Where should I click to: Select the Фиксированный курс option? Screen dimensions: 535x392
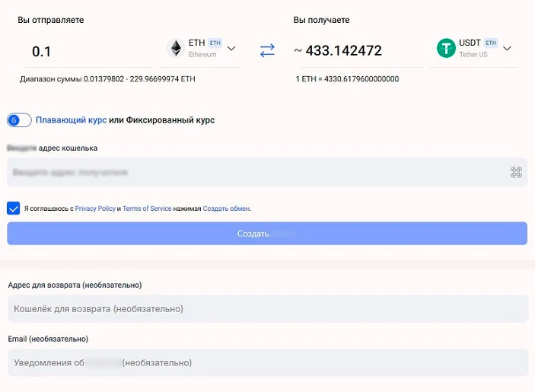pos(170,120)
